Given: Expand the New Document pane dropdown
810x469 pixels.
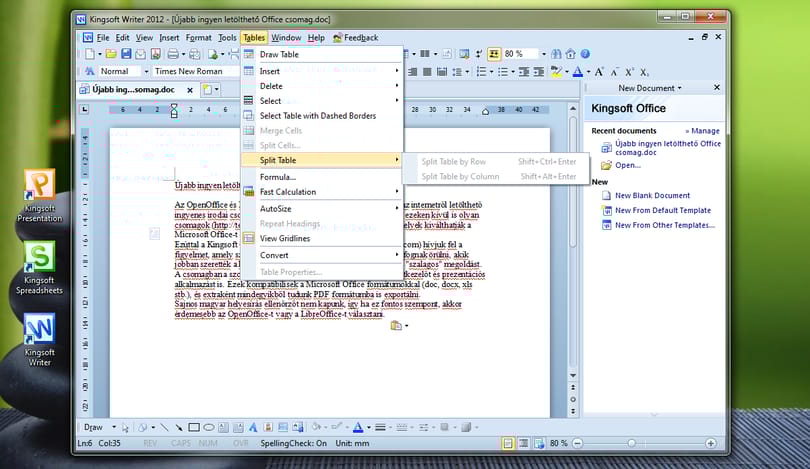Looking at the screenshot, I should (679, 88).
